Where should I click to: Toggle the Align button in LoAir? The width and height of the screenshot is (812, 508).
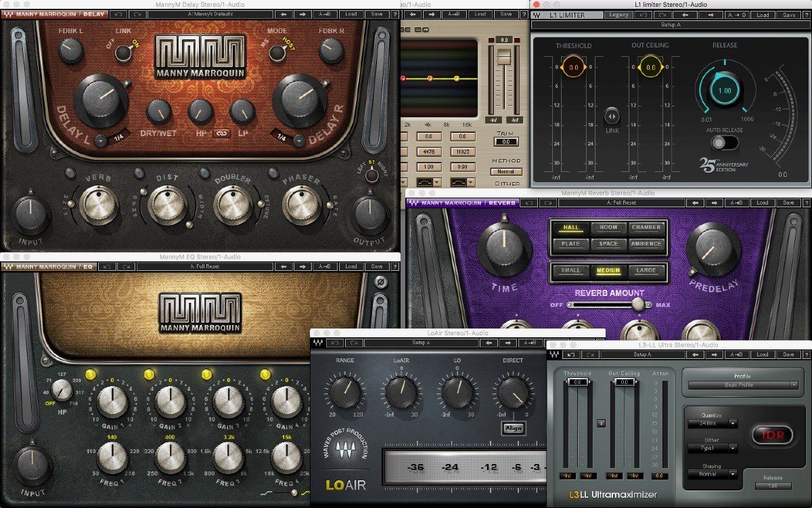(513, 427)
